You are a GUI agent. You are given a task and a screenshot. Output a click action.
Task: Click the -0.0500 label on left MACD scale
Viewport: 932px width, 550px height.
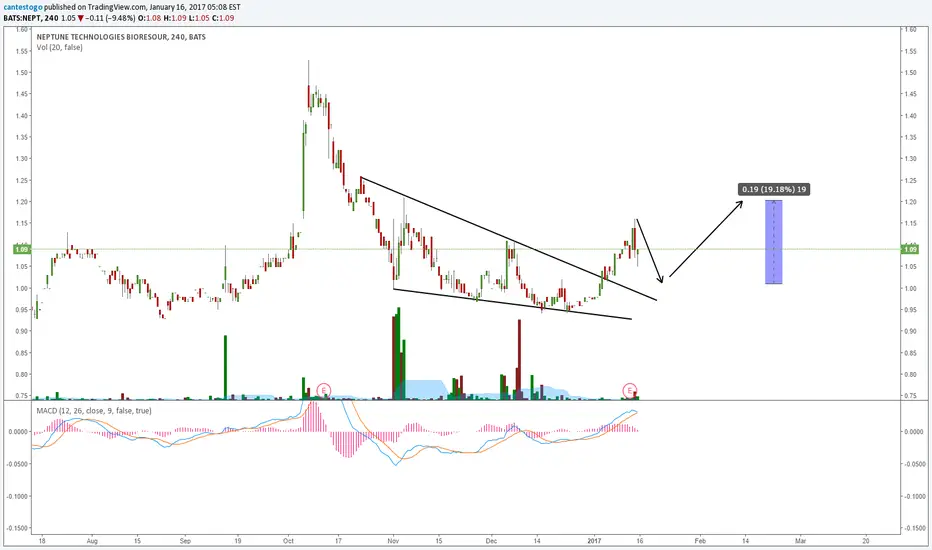click(18, 464)
